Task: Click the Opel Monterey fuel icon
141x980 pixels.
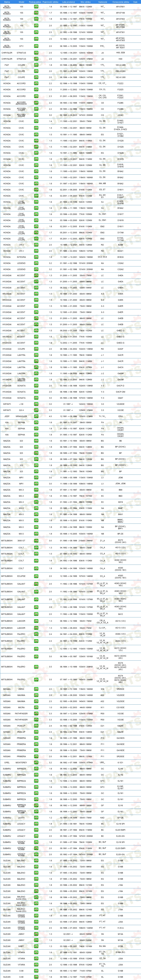Action: pos(36,762)
